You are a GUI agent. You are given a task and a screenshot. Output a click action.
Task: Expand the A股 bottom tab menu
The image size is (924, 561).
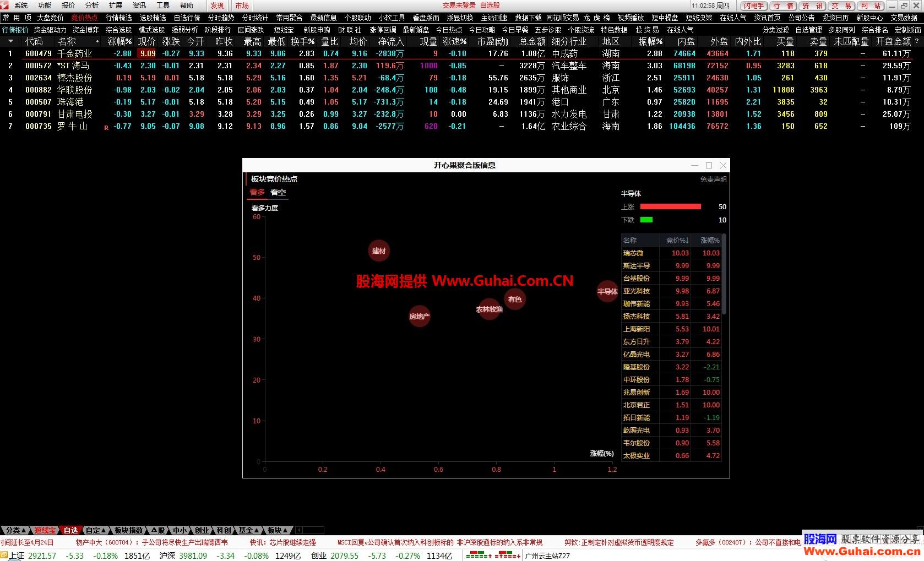pos(159,530)
